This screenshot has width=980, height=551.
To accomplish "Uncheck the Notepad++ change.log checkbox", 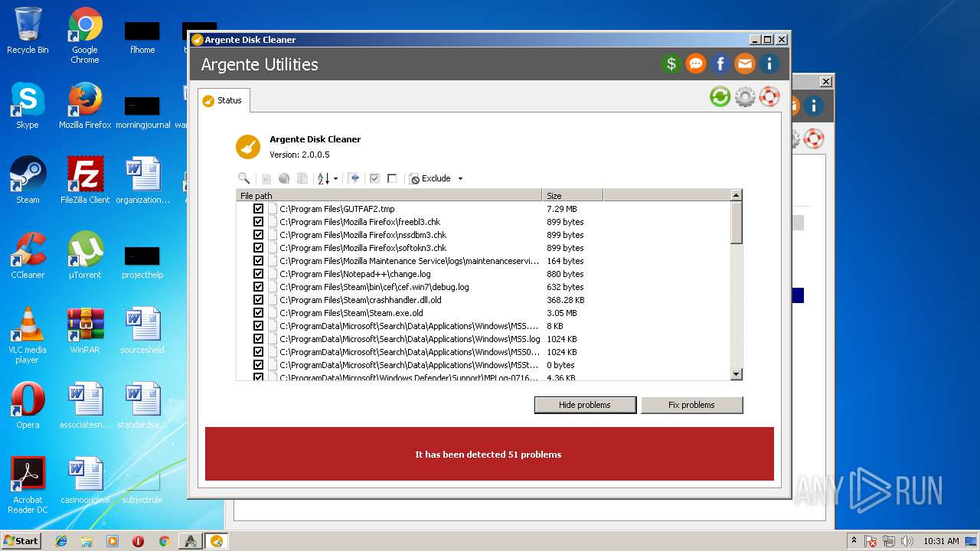I will pos(258,274).
